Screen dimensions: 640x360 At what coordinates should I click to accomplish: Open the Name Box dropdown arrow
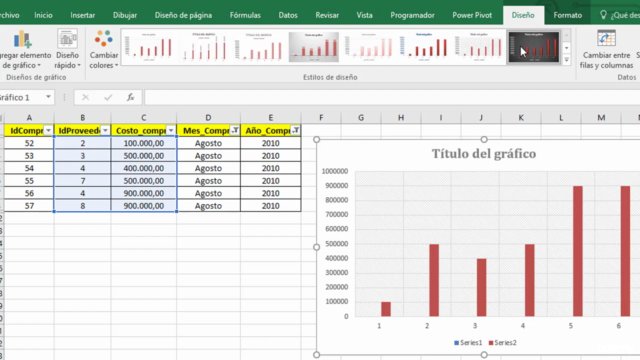pos(48,97)
